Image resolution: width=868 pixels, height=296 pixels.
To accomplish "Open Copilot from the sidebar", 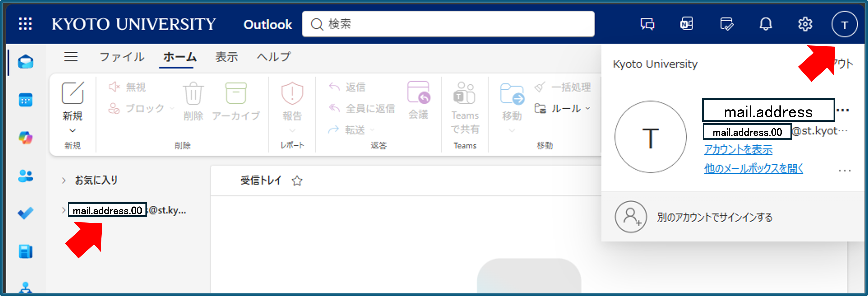I will (x=26, y=138).
